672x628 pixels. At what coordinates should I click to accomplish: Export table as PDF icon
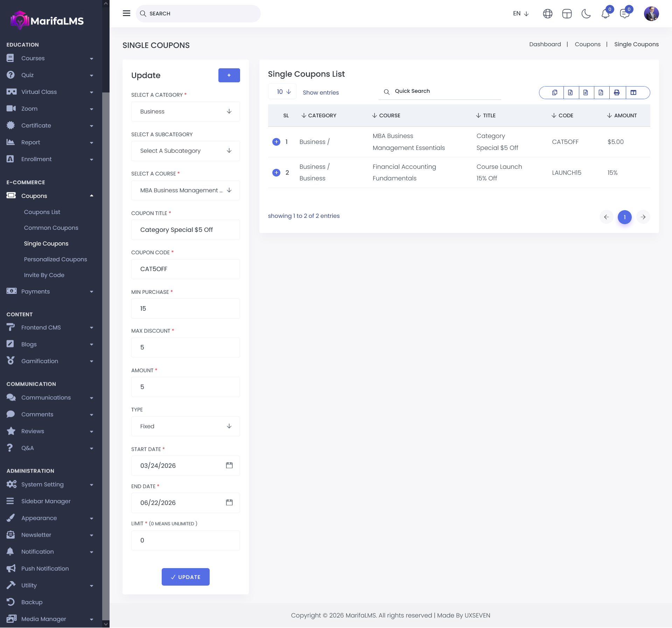601,92
